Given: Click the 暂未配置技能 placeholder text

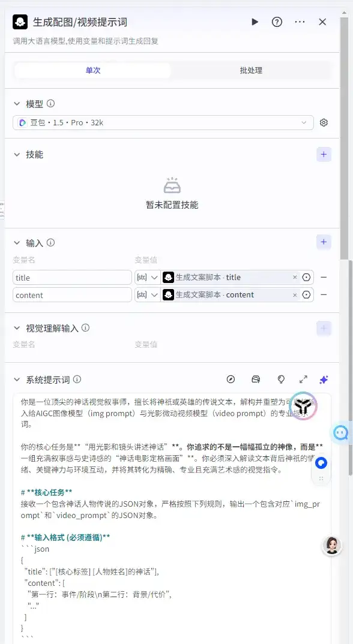Looking at the screenshot, I should [172, 205].
